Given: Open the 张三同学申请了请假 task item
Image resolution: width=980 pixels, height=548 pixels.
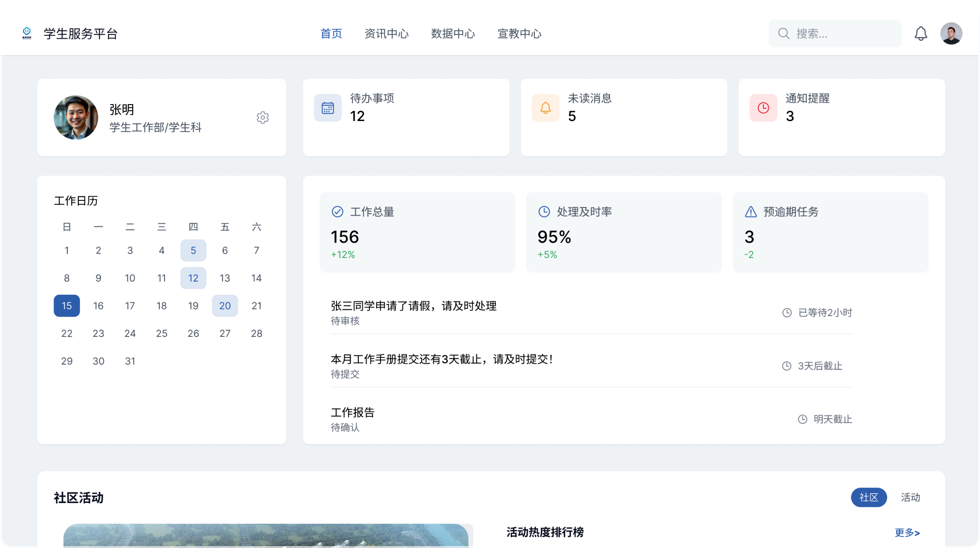Looking at the screenshot, I should (x=413, y=306).
